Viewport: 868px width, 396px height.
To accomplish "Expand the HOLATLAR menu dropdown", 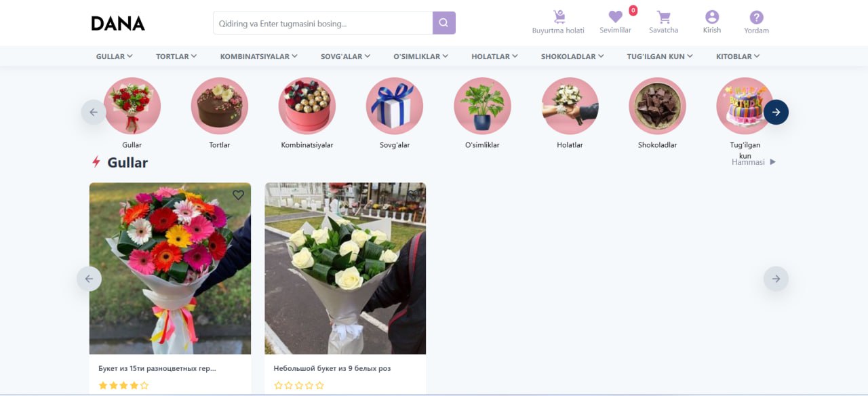I will (495, 56).
